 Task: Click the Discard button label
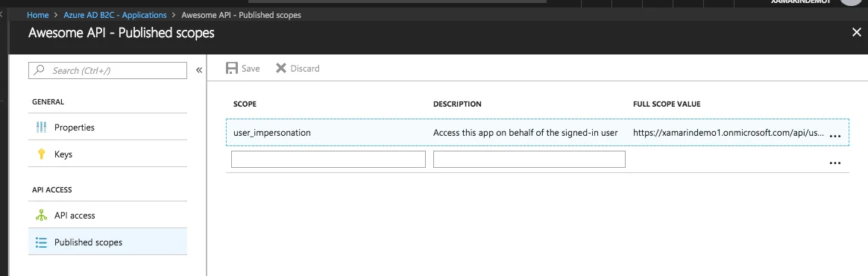pyautogui.click(x=304, y=68)
